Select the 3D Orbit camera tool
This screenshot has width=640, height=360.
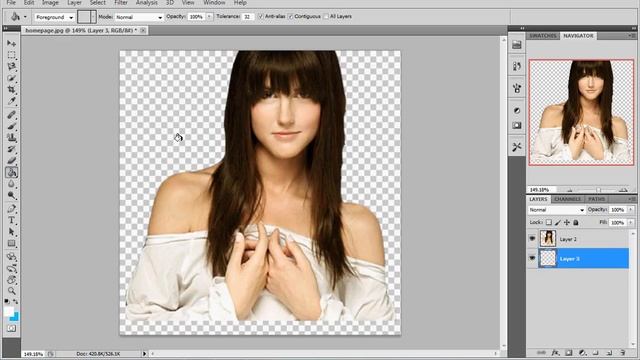pos(11,269)
